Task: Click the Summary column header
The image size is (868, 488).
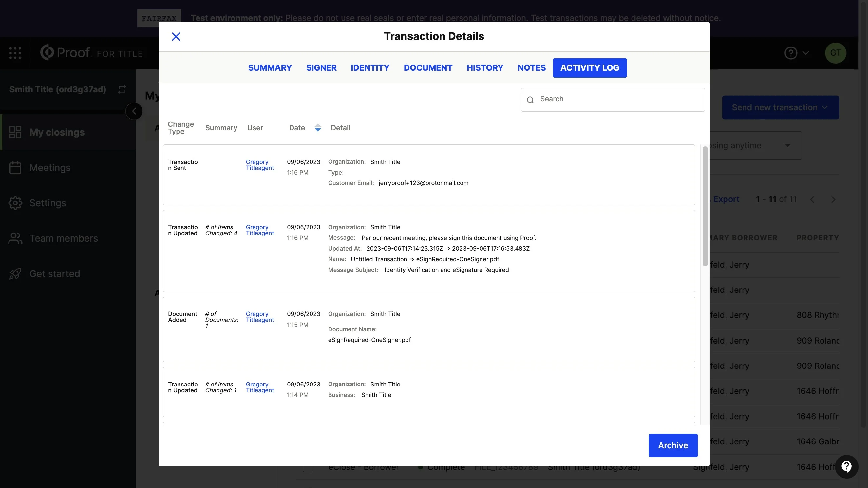Action: click(221, 128)
